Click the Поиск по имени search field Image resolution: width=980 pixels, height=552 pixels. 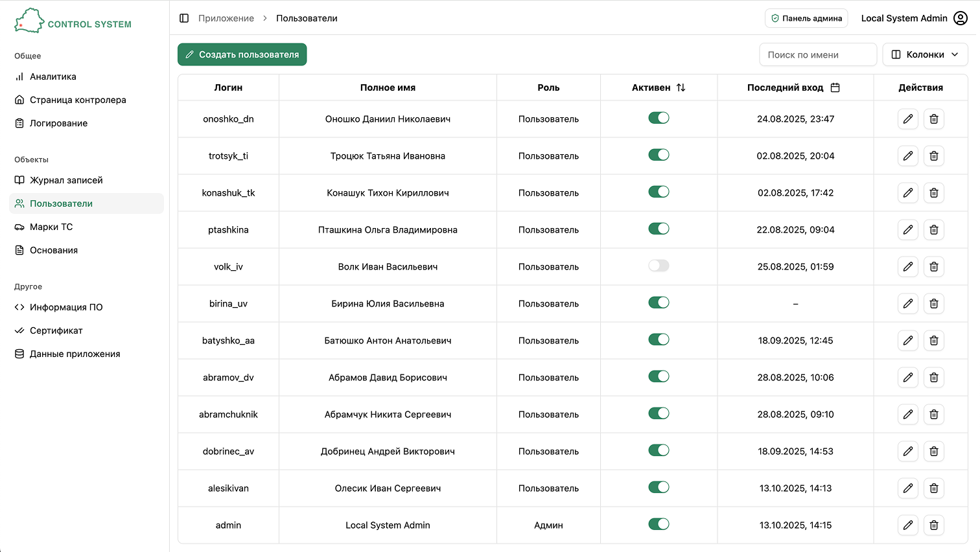pyautogui.click(x=818, y=54)
